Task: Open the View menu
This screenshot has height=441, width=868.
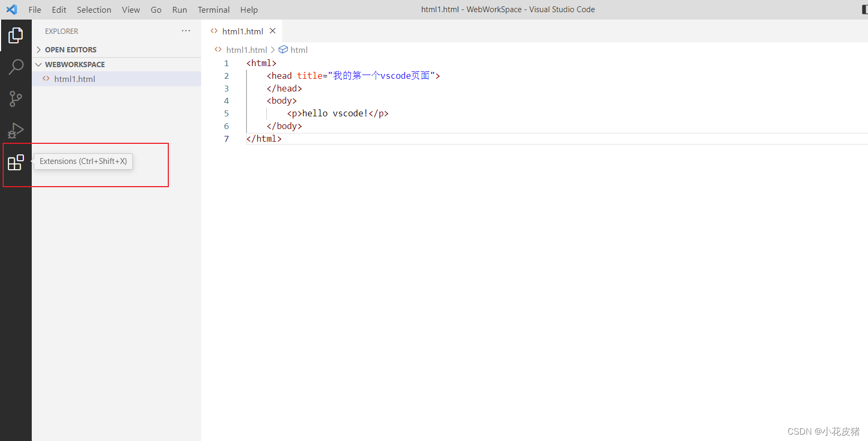Action: tap(131, 10)
